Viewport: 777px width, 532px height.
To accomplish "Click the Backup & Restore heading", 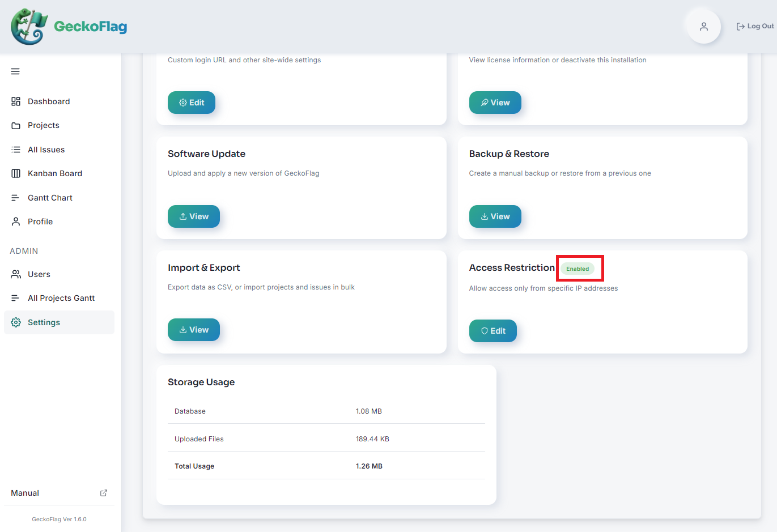I will 509,154.
